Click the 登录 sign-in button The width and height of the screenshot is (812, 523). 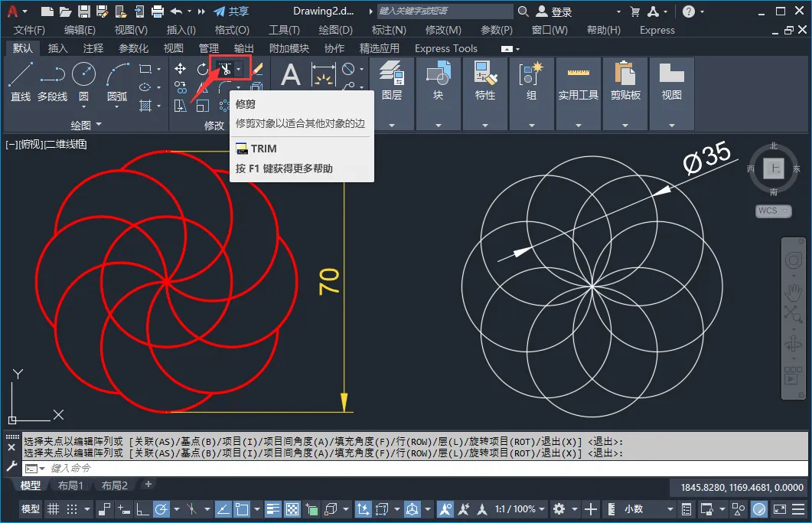[x=561, y=11]
